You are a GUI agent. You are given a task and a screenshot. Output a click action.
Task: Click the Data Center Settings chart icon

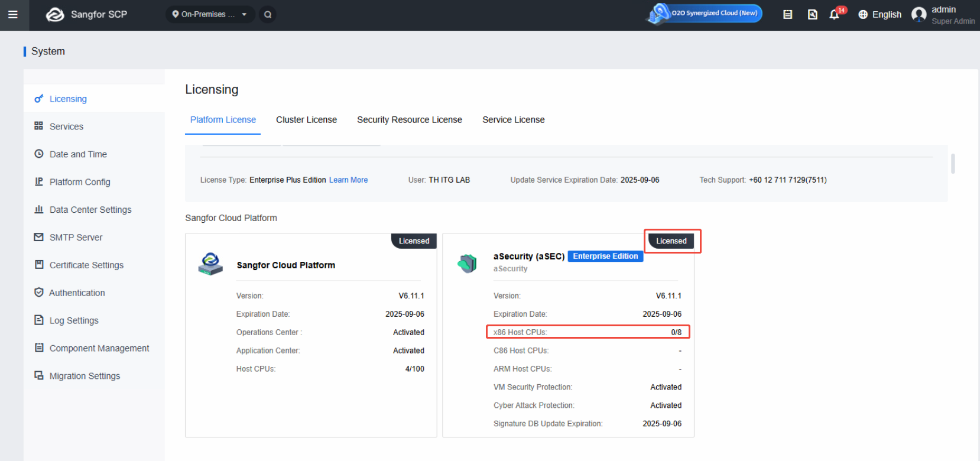pos(39,209)
